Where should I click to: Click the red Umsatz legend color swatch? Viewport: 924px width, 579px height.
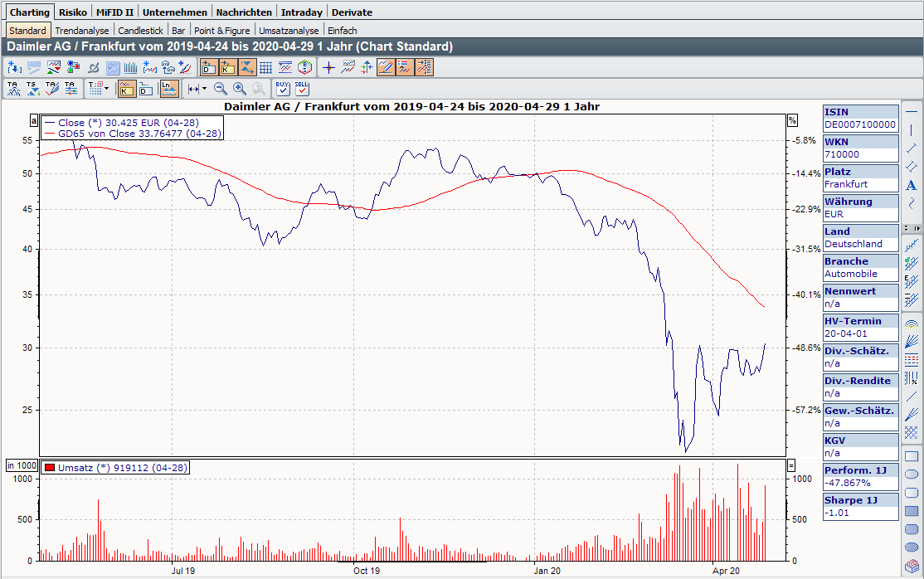[49, 468]
